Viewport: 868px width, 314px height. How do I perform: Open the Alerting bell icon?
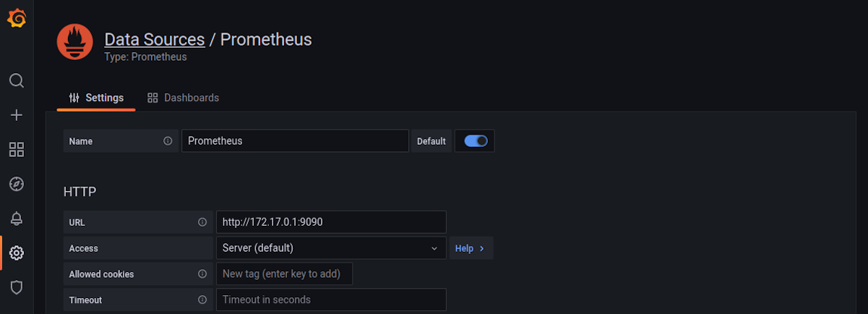[17, 218]
